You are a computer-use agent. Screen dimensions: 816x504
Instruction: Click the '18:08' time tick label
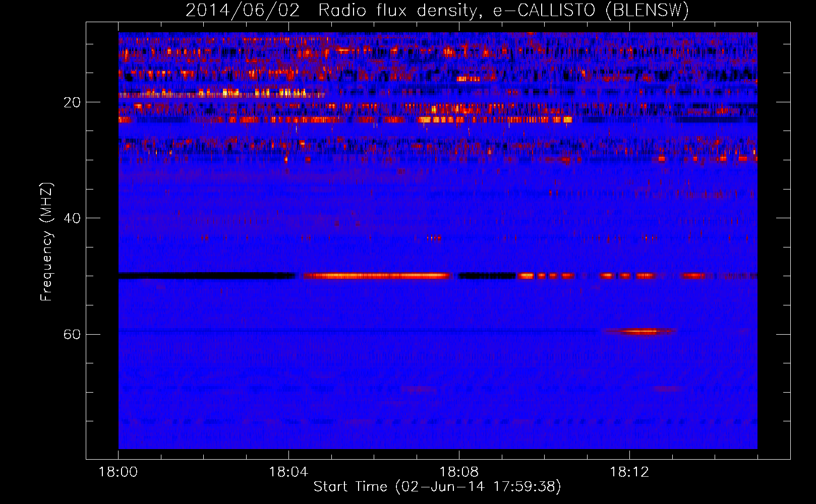pyautogui.click(x=459, y=472)
